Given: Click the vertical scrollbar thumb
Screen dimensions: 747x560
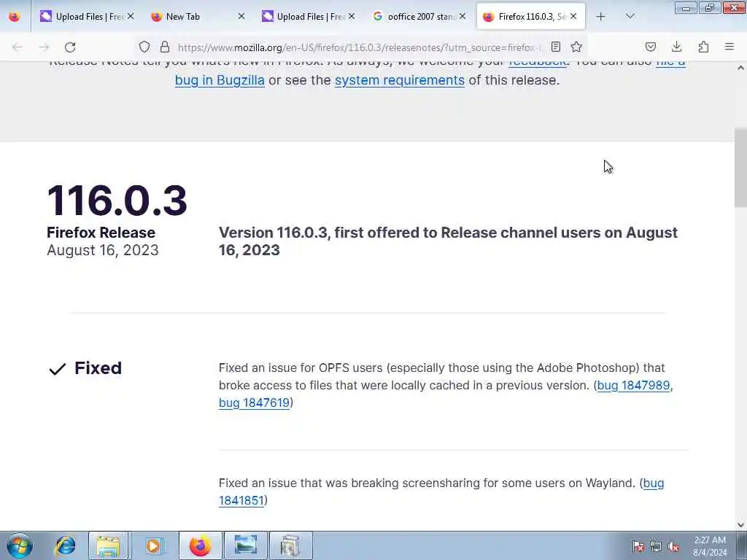Looking at the screenshot, I should point(740,168).
